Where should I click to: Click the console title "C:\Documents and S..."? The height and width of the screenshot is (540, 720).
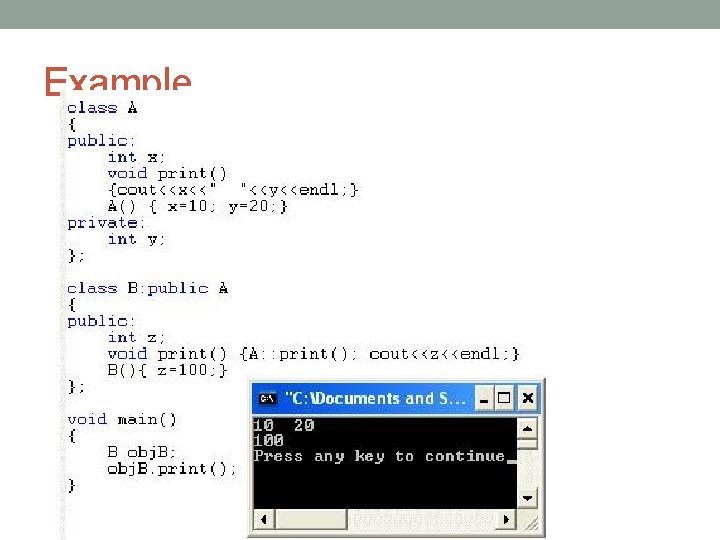pyautogui.click(x=376, y=398)
